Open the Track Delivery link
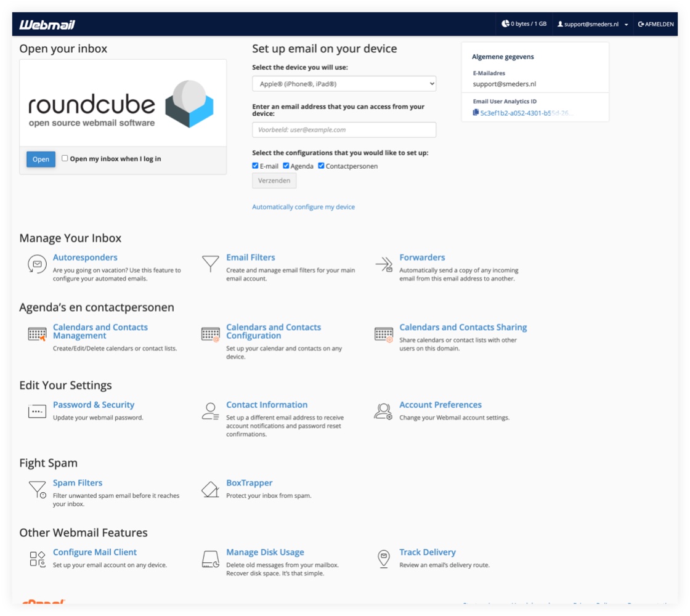Image resolution: width=690 pixels, height=616 pixels. pos(428,552)
